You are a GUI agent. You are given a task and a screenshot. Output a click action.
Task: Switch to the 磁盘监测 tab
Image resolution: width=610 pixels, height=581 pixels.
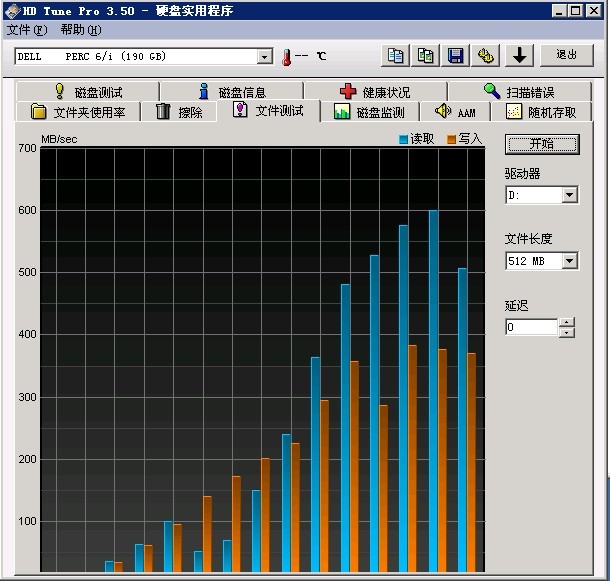[370, 112]
